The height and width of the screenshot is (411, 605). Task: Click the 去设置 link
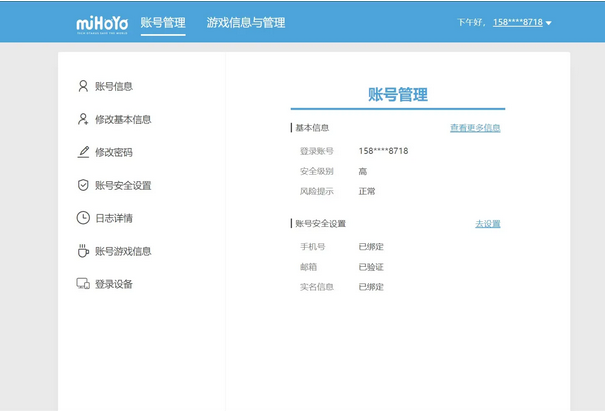[487, 224]
